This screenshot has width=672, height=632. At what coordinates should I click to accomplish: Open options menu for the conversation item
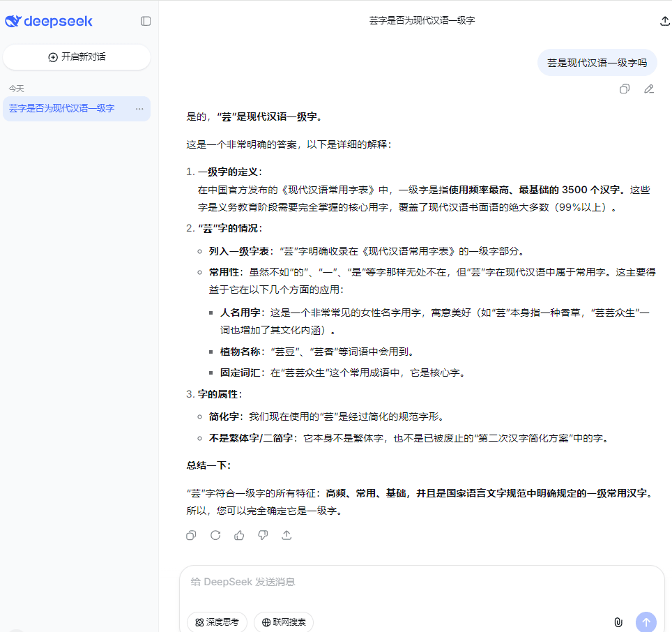tap(139, 109)
